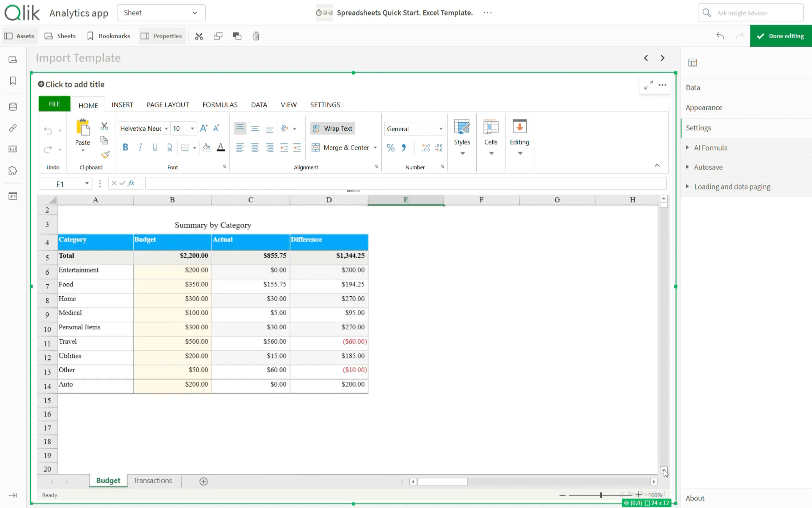
Task: Click the insert function fx icon
Action: pyautogui.click(x=131, y=183)
